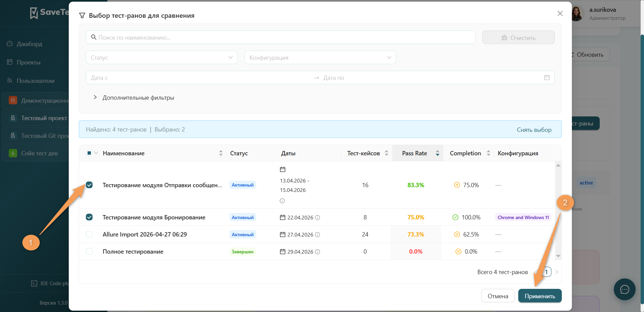The image size is (644, 312).
Task: Click the calendar icon in date range field
Action: click(547, 77)
